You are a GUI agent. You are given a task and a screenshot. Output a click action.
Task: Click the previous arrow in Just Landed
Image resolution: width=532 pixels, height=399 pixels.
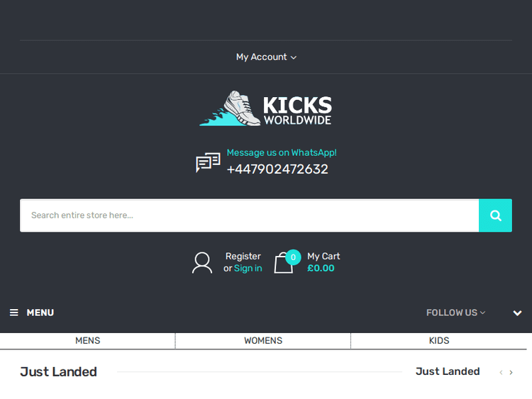(501, 373)
